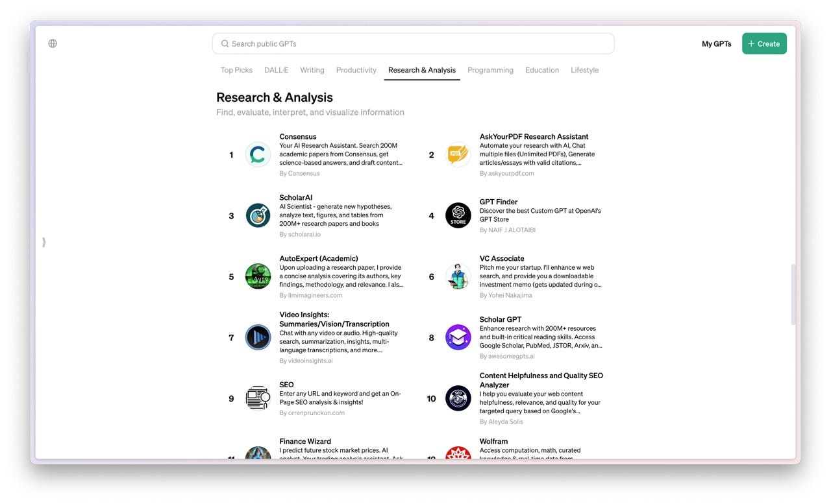The image size is (831, 504).
Task: Switch to the Education tab
Action: (x=542, y=70)
